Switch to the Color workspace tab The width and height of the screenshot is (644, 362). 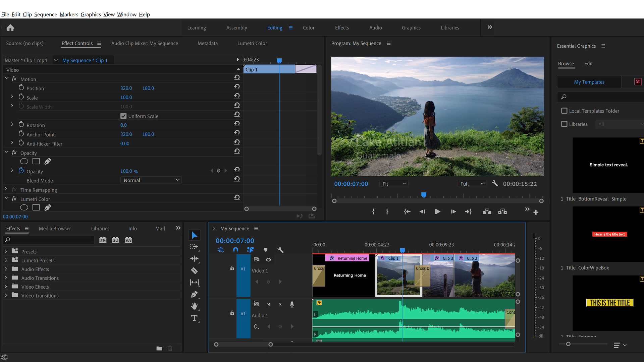coord(308,27)
